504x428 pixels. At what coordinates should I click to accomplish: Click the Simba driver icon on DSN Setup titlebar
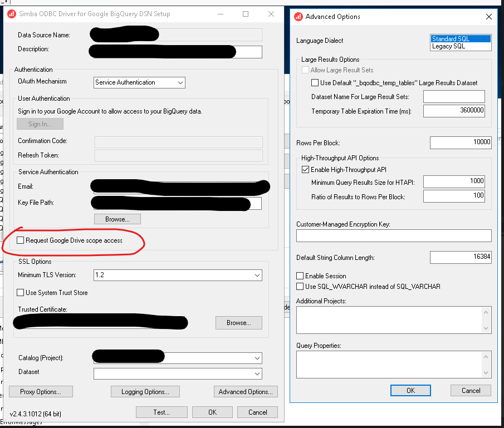12,13
